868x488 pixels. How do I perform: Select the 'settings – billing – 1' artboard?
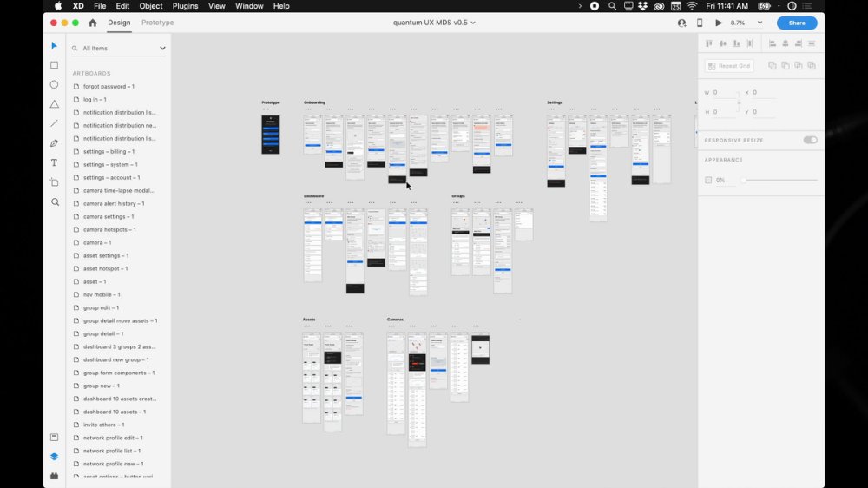[x=108, y=152]
